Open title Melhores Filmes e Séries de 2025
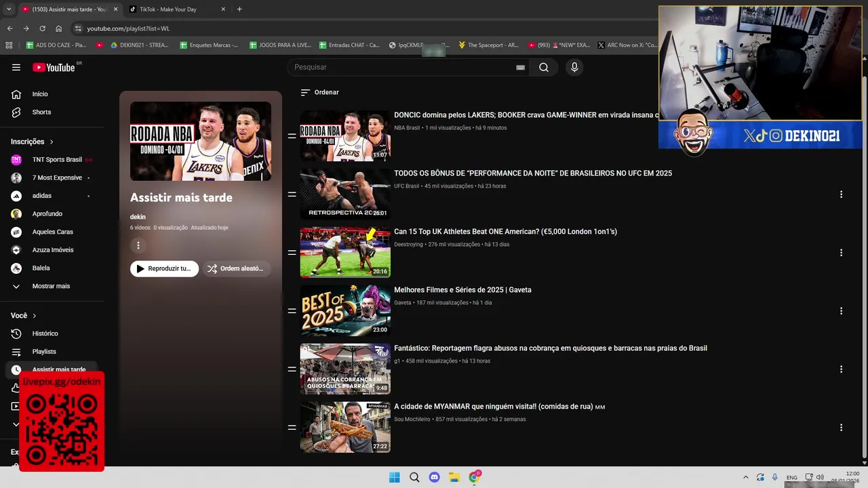This screenshot has width=868, height=488. click(462, 290)
